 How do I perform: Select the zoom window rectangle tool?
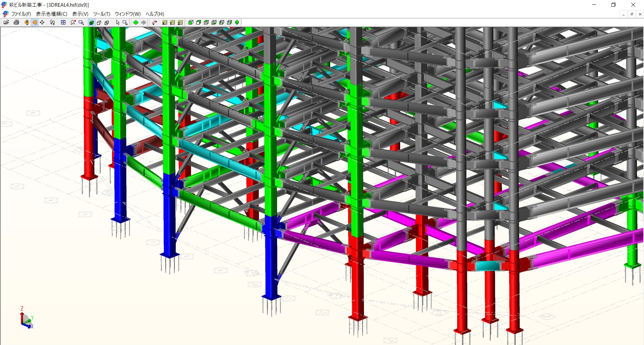81,22
